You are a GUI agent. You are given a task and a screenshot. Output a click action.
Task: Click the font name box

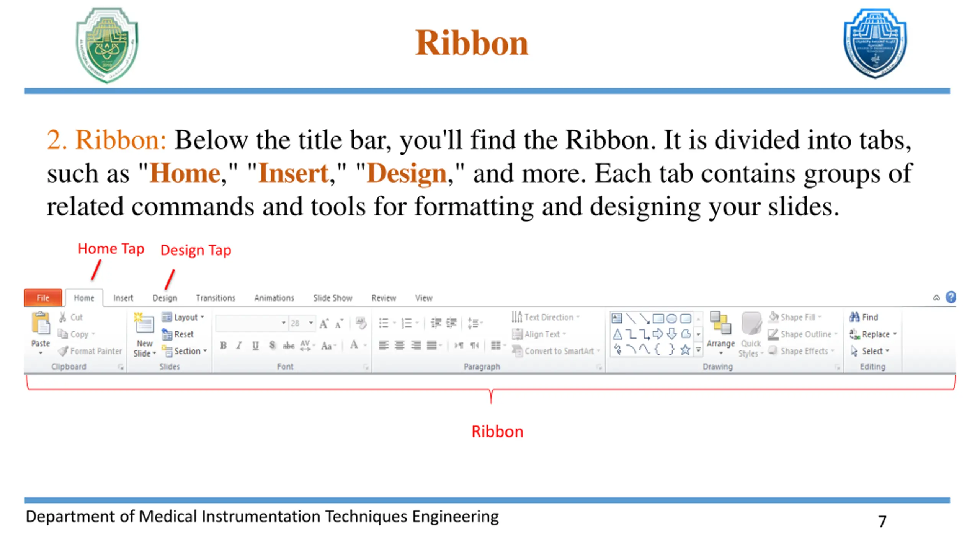[x=251, y=323]
